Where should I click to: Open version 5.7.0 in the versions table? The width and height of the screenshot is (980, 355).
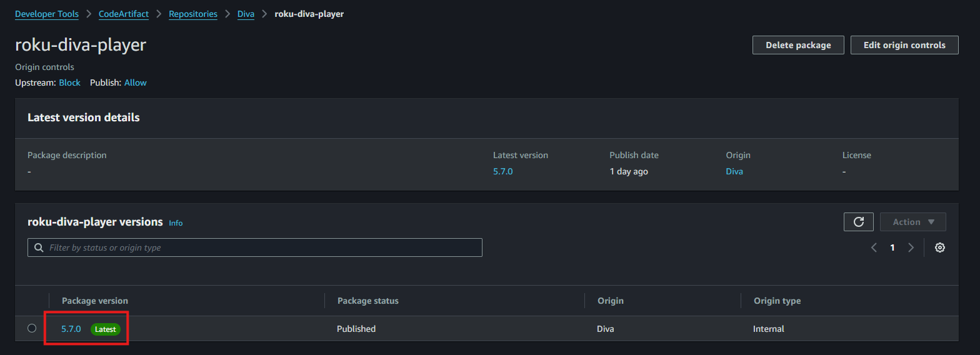[x=71, y=329]
